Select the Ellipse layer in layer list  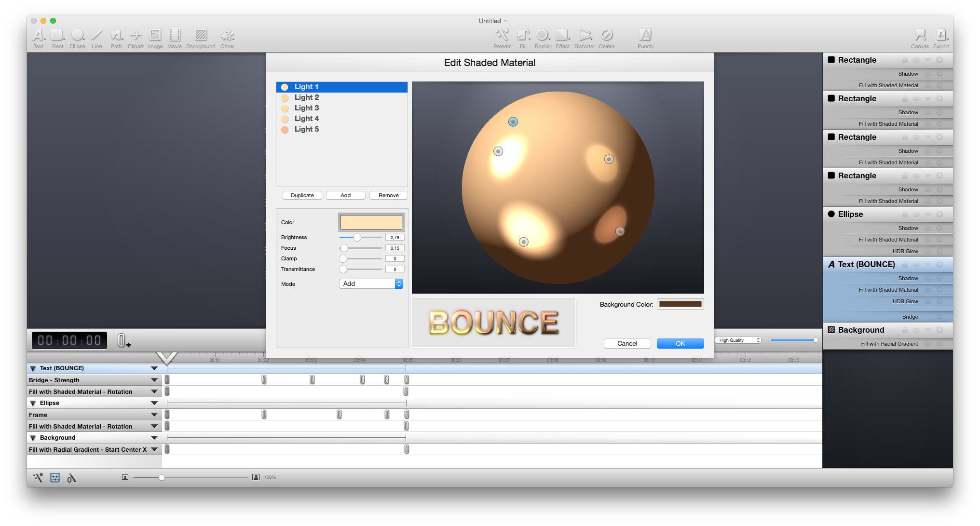click(x=887, y=215)
